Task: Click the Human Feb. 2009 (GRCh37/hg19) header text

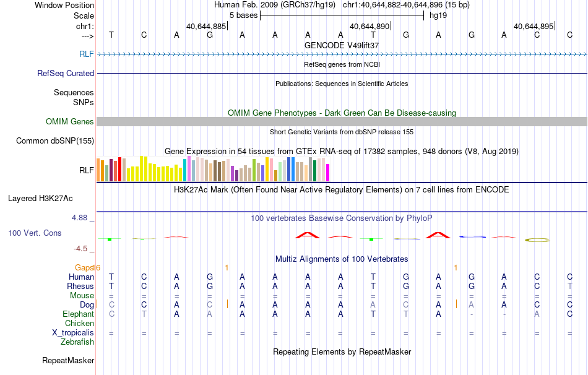Action: 275,5
